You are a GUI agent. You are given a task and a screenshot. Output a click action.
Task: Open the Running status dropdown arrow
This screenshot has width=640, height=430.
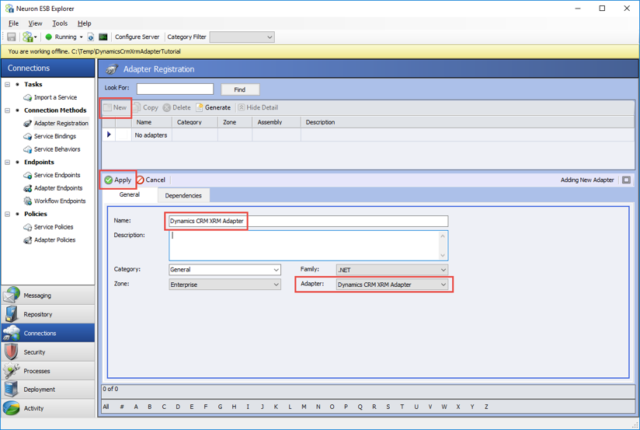(x=81, y=37)
